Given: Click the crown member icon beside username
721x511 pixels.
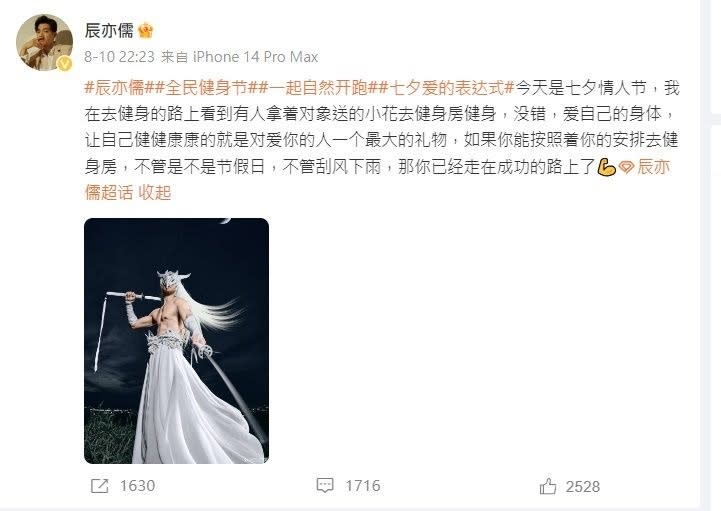Looking at the screenshot, I should click(x=145, y=31).
